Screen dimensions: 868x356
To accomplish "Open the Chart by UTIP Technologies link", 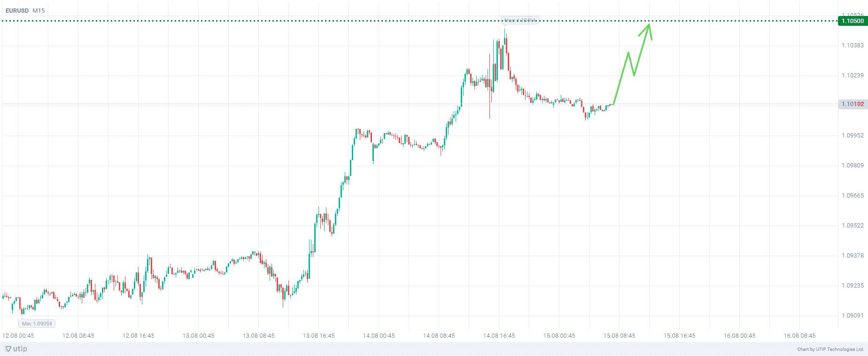I will coord(830,349).
